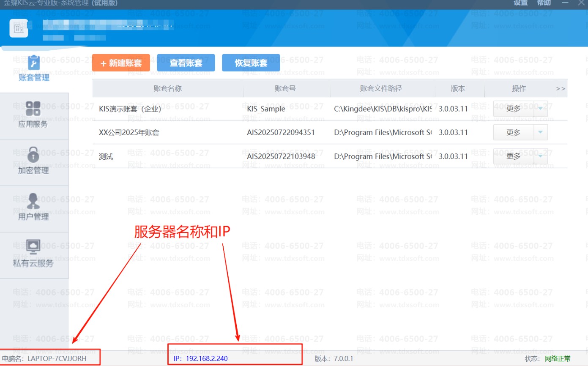Click the 查看账套 button
The height and width of the screenshot is (366, 588).
coord(186,63)
